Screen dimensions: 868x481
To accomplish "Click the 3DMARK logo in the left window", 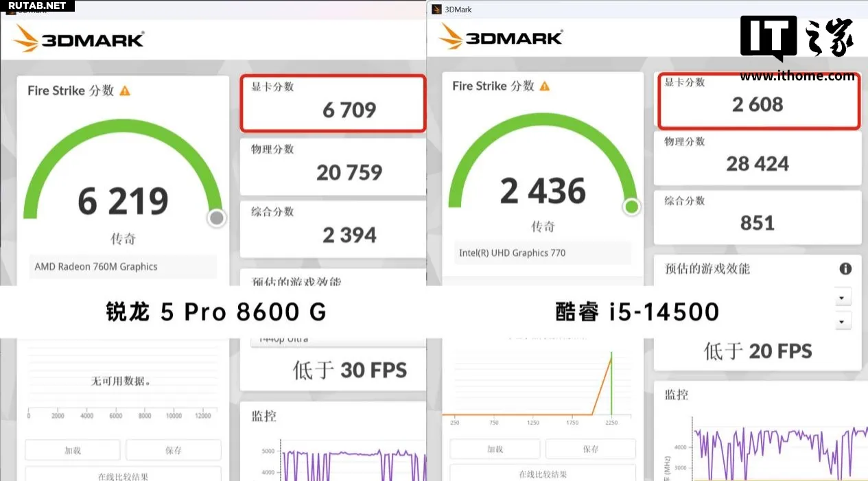I will (78, 38).
